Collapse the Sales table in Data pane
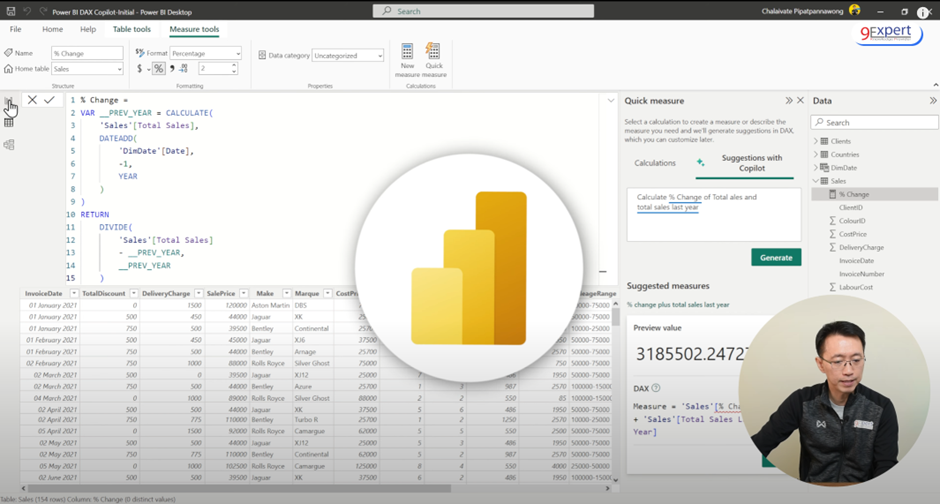Screen dimensions: 940x504 (816, 181)
